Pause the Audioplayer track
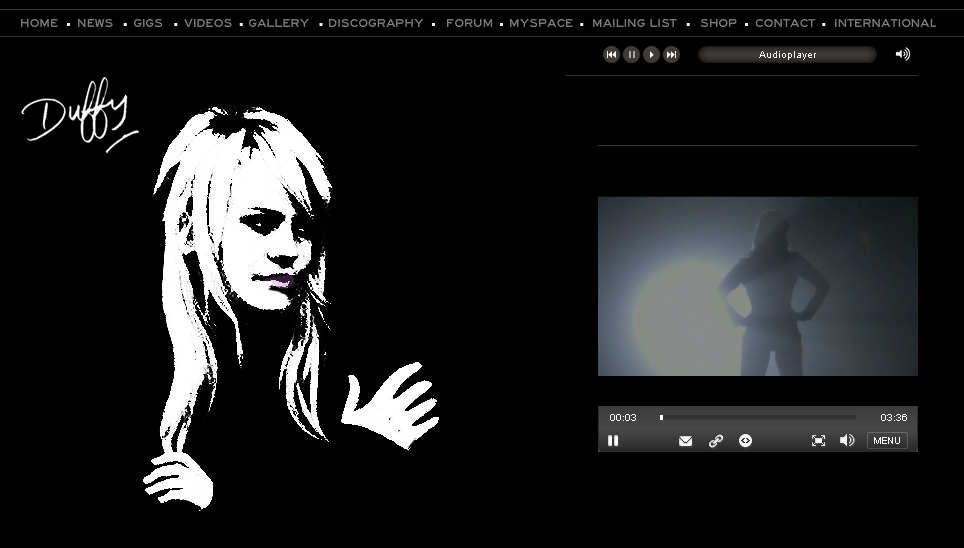Screen dimensions: 964x548 click(x=631, y=55)
